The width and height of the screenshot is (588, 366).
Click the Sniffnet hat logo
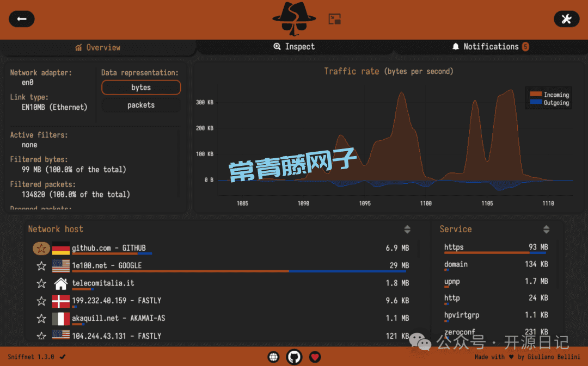pos(294,18)
